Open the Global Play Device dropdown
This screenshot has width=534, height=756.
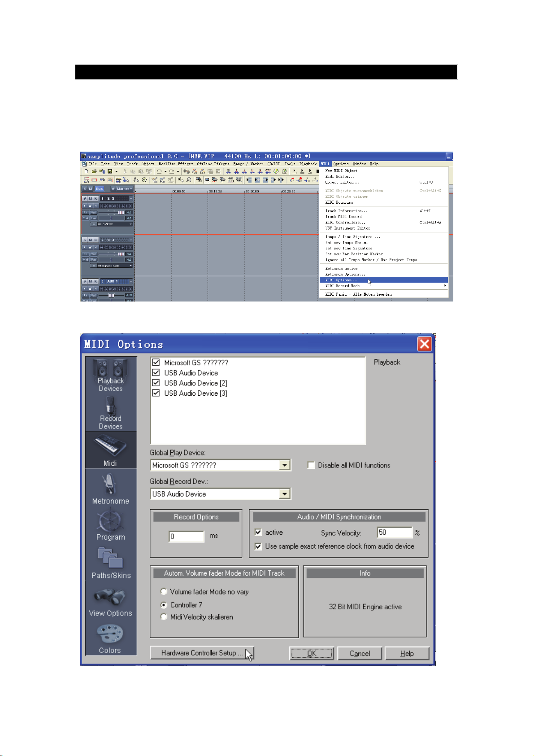pos(284,465)
